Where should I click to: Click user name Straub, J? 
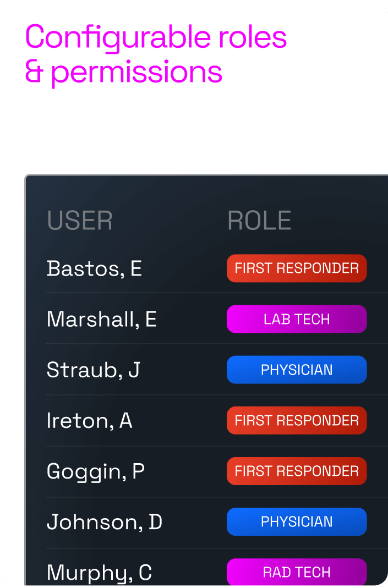coord(93,370)
